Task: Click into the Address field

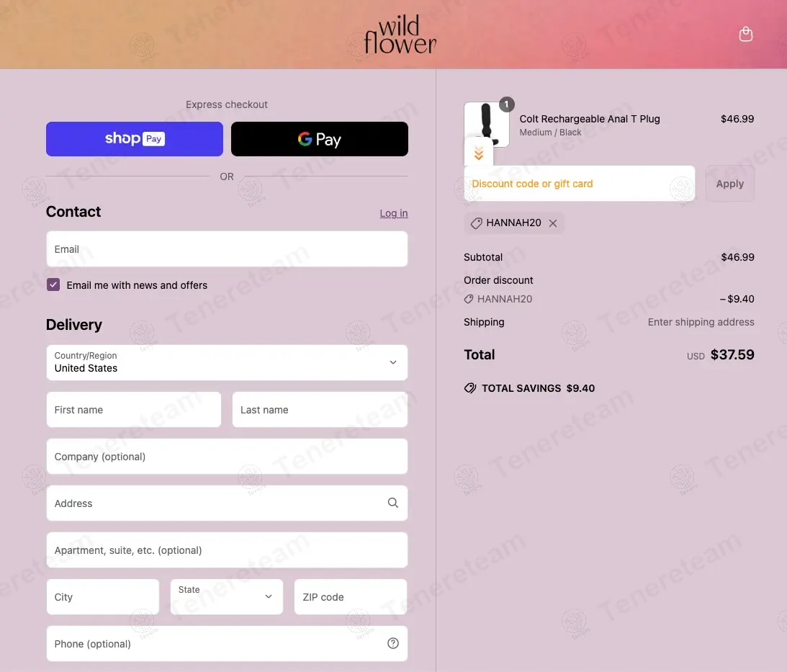Action: point(227,503)
